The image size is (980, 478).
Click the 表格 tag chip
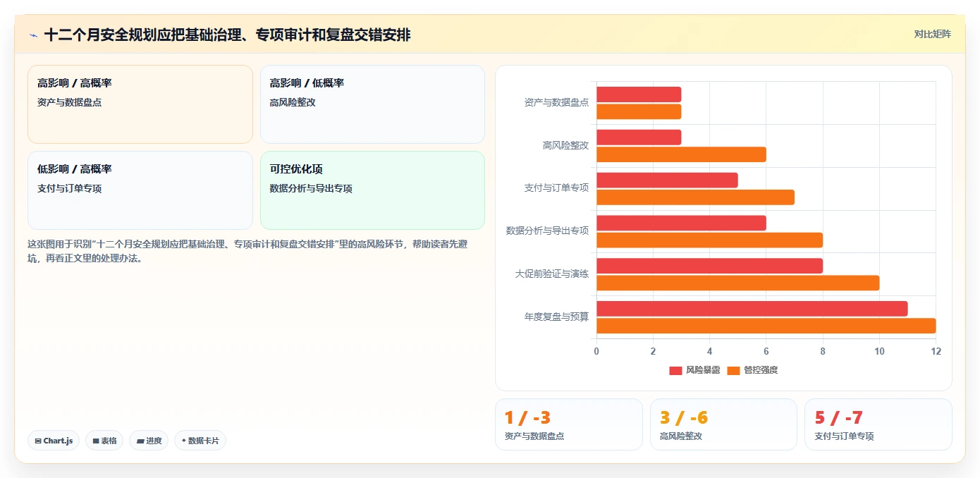click(104, 441)
